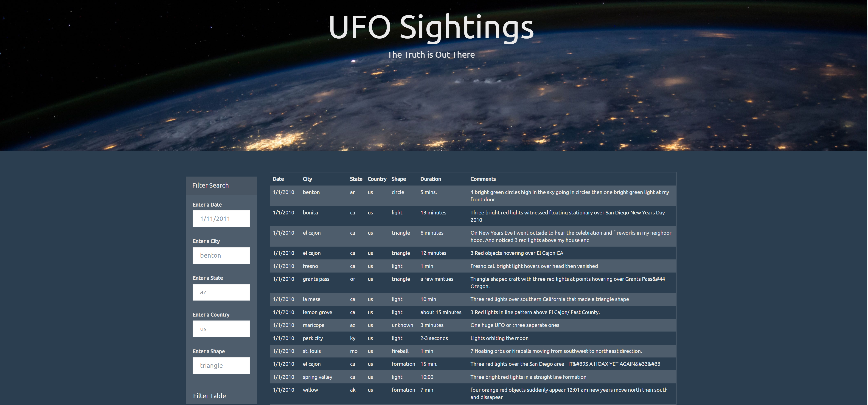Focus the Enter a State input field
The width and height of the screenshot is (868, 405).
[221, 292]
